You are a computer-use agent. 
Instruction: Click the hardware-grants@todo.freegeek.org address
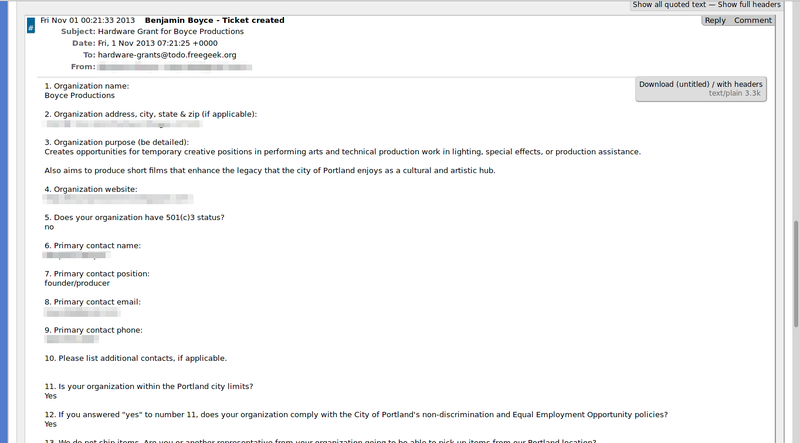pyautogui.click(x=167, y=55)
